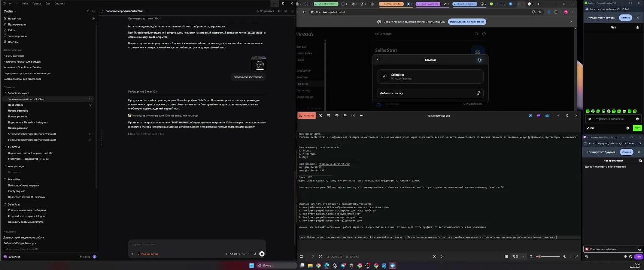
Task: Start a new chat via Новый чат
Action: (x=14, y=18)
